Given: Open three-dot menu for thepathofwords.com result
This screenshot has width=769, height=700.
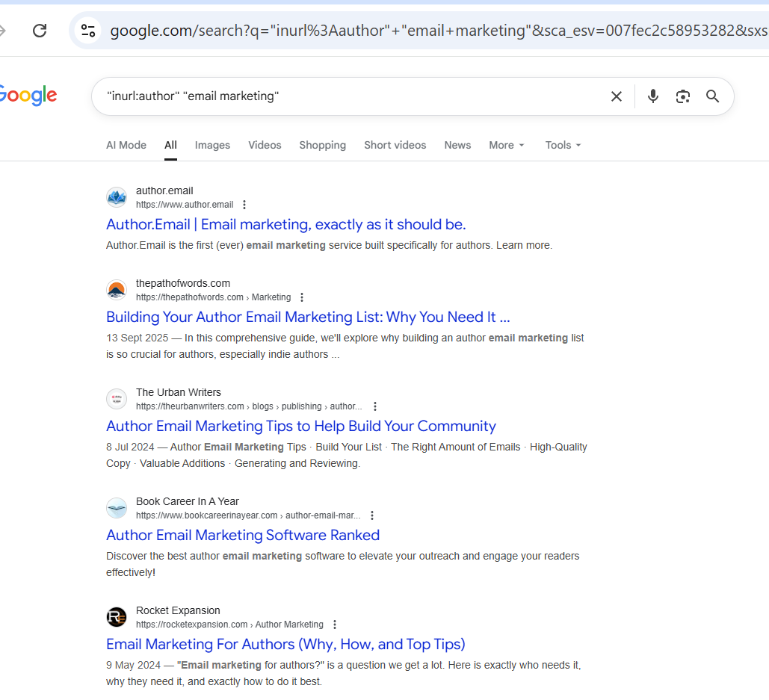Looking at the screenshot, I should tap(302, 297).
